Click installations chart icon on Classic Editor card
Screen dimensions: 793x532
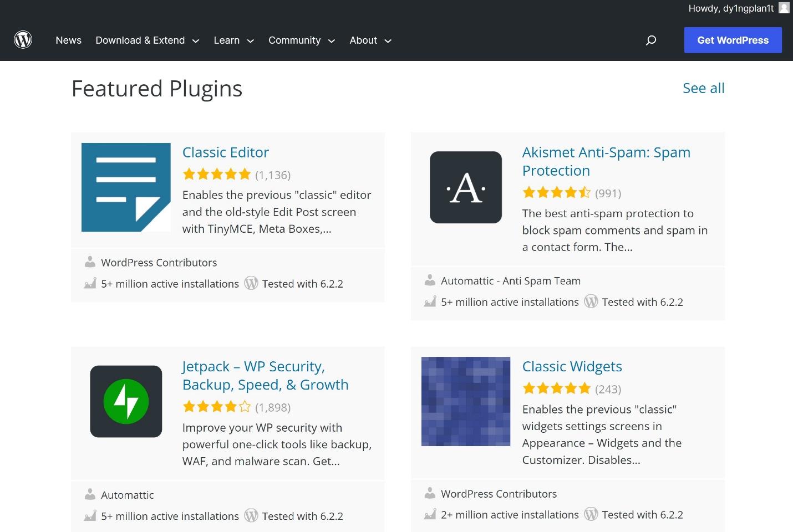coord(90,284)
